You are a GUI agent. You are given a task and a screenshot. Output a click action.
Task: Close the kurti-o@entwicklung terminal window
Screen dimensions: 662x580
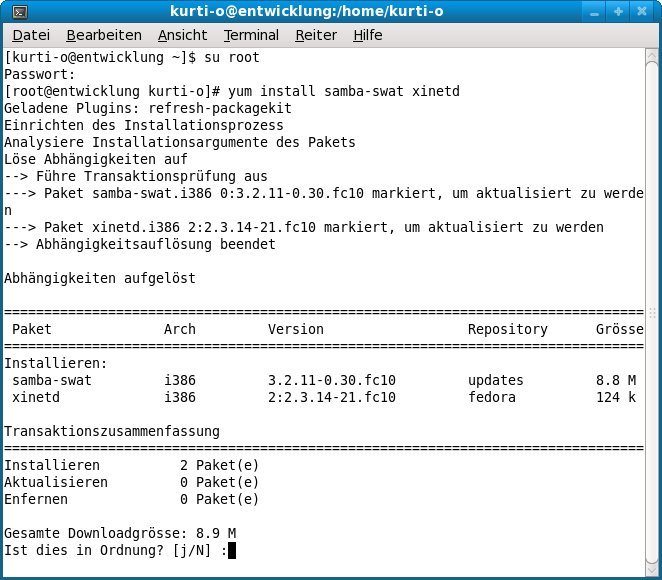(642, 12)
